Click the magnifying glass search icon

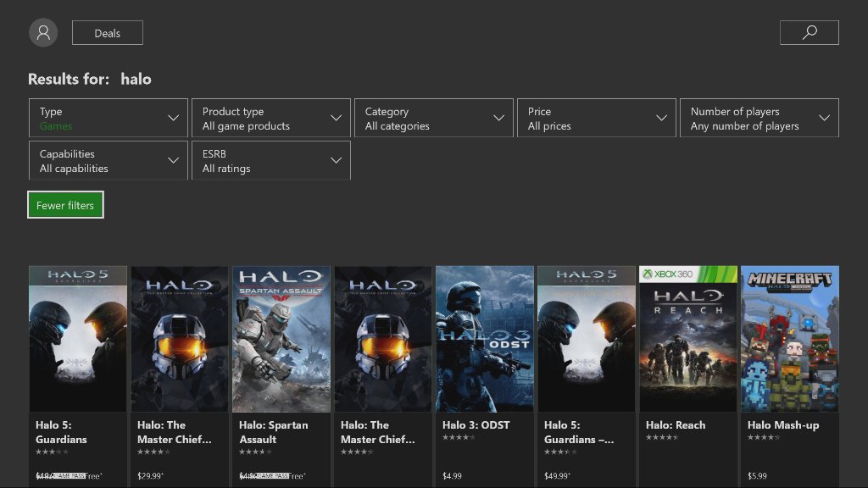point(809,32)
